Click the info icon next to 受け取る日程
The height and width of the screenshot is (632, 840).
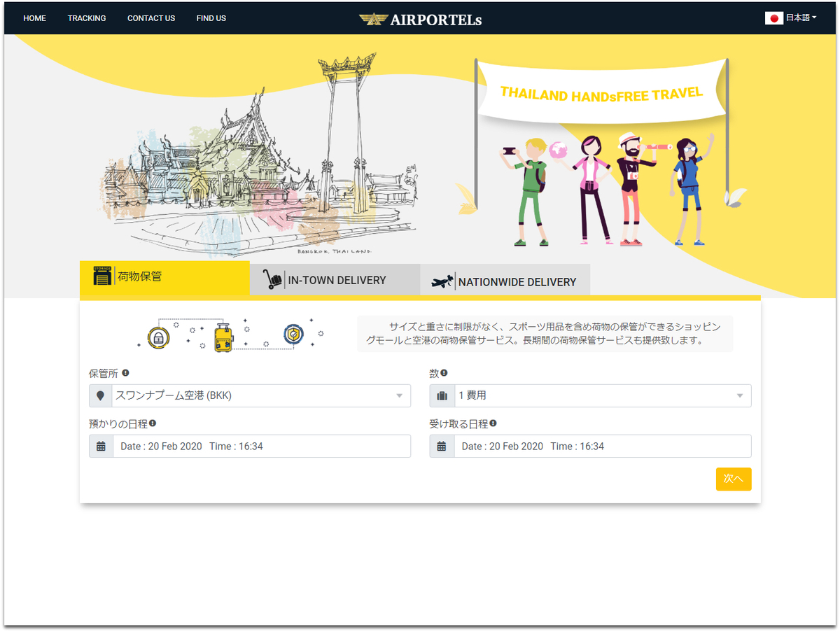pyautogui.click(x=493, y=423)
